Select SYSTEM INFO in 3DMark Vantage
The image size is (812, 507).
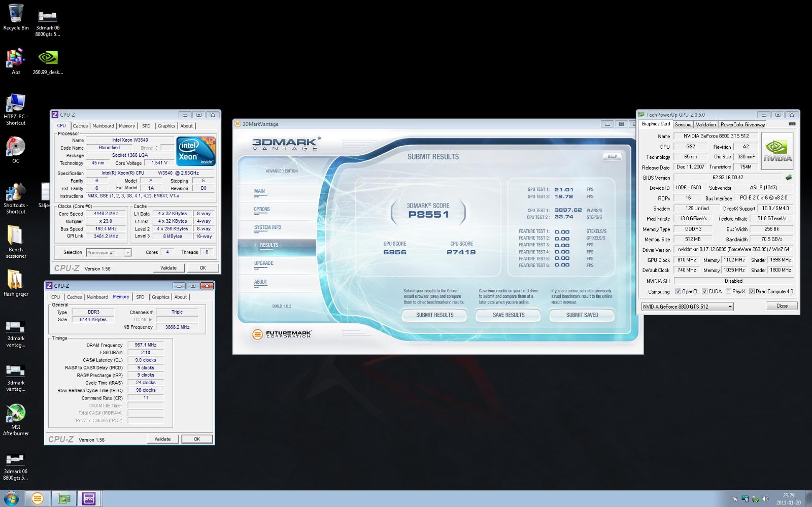(267, 227)
